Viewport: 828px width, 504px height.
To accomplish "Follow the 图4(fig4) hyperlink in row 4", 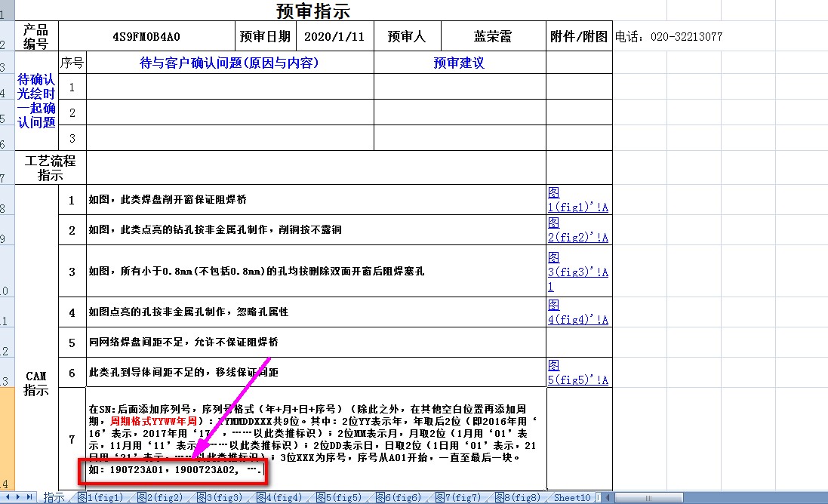I will (577, 312).
